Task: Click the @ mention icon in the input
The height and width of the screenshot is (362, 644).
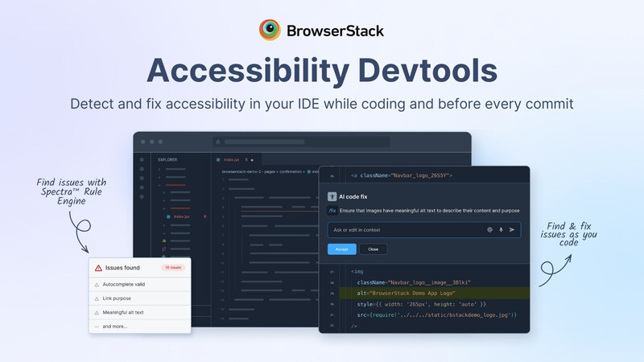Action: [489, 230]
